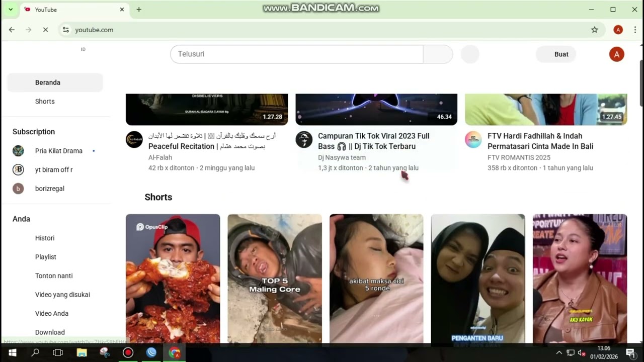Open the Chrome three-dot menu
The width and height of the screenshot is (644, 362).
pyautogui.click(x=635, y=30)
